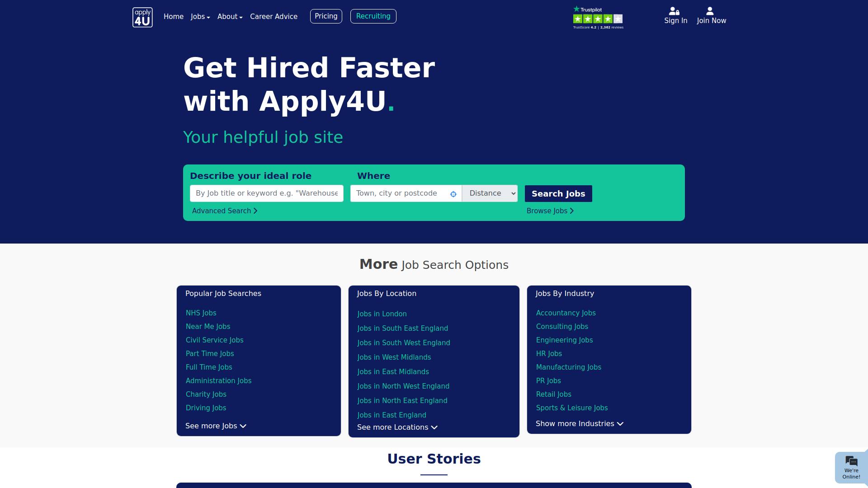Focus the job title keyword field

pos(266,193)
